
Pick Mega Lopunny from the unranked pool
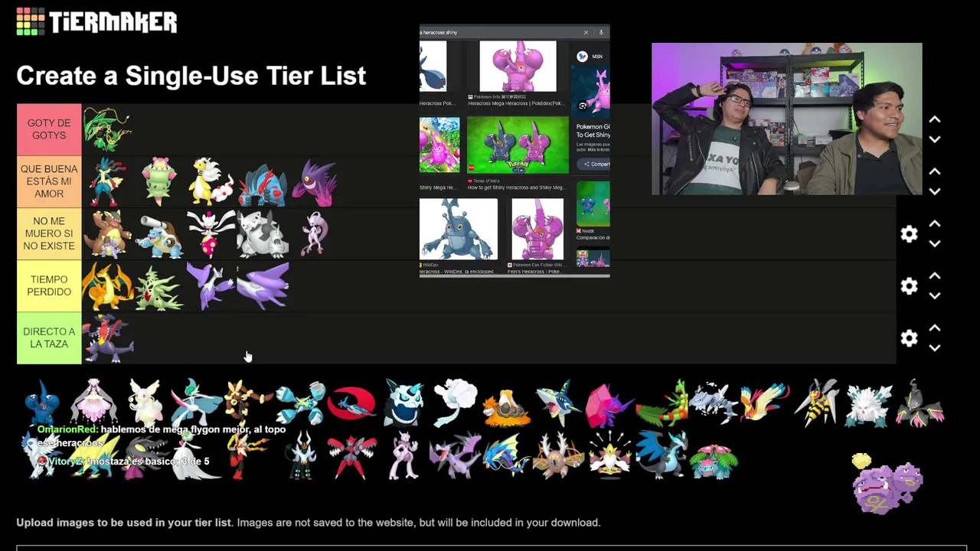[x=247, y=402]
